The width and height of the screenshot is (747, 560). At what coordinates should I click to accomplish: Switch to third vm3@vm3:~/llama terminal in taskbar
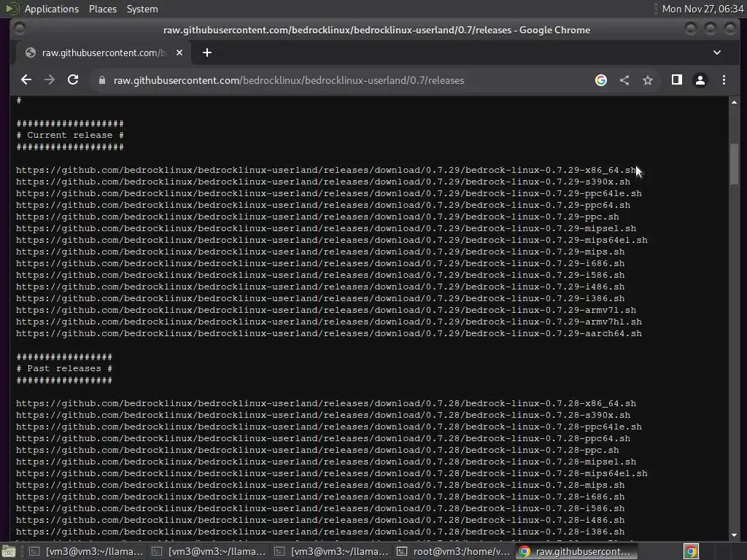331,551
